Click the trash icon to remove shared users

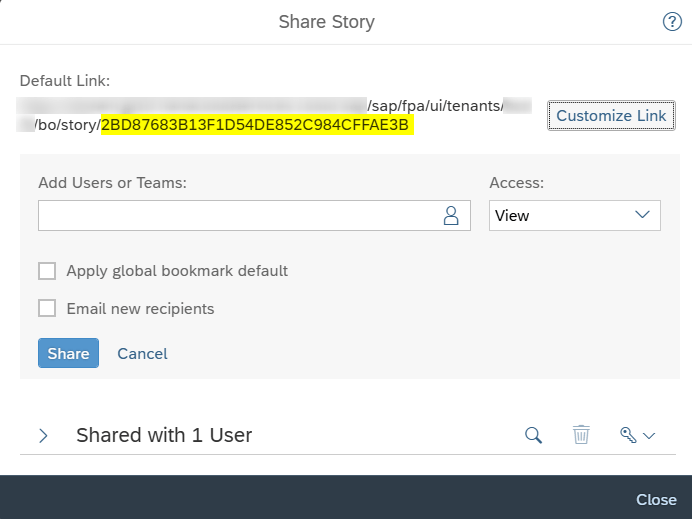581,435
